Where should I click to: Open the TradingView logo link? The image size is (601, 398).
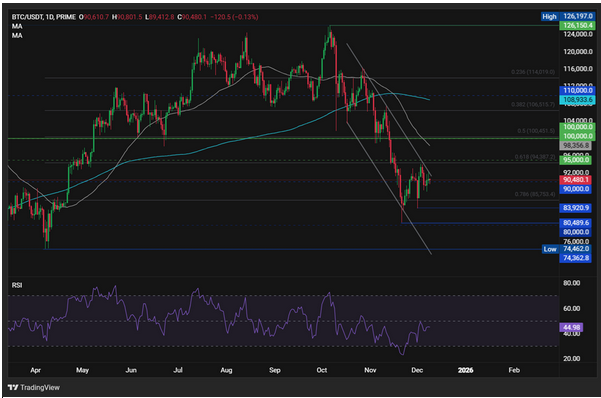click(x=34, y=388)
